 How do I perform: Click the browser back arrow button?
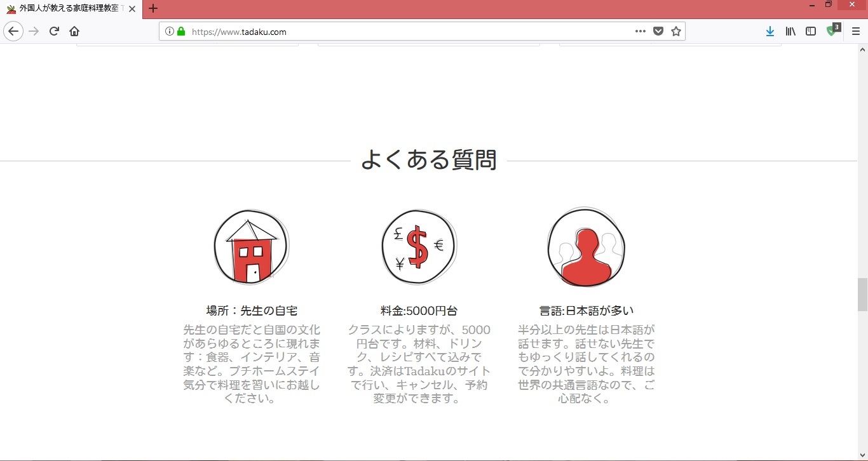click(x=13, y=31)
